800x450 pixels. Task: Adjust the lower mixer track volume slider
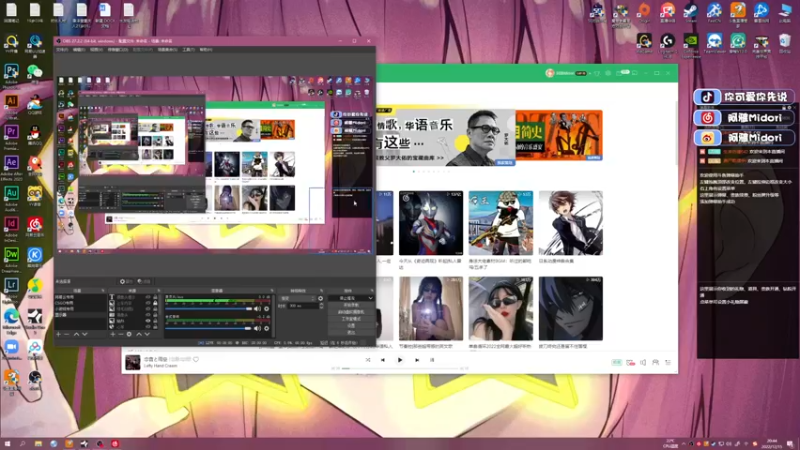[208, 329]
